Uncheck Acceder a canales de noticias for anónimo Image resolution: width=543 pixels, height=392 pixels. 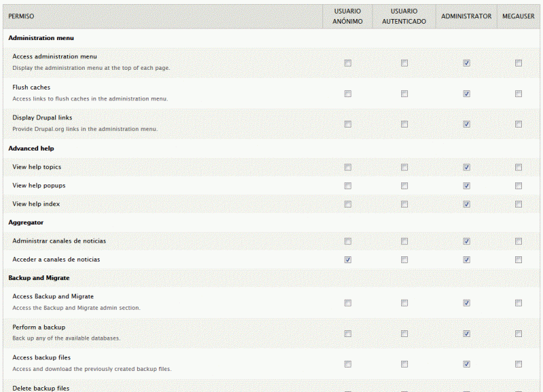pos(348,259)
